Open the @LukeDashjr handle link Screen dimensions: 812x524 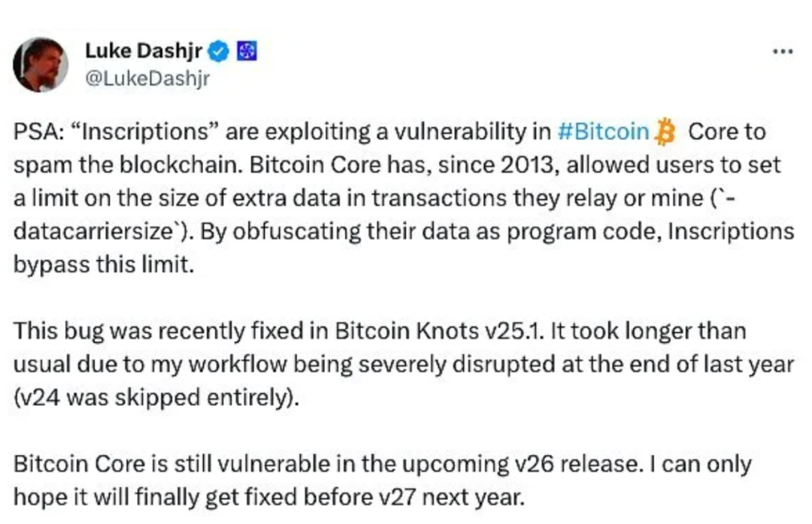click(147, 77)
